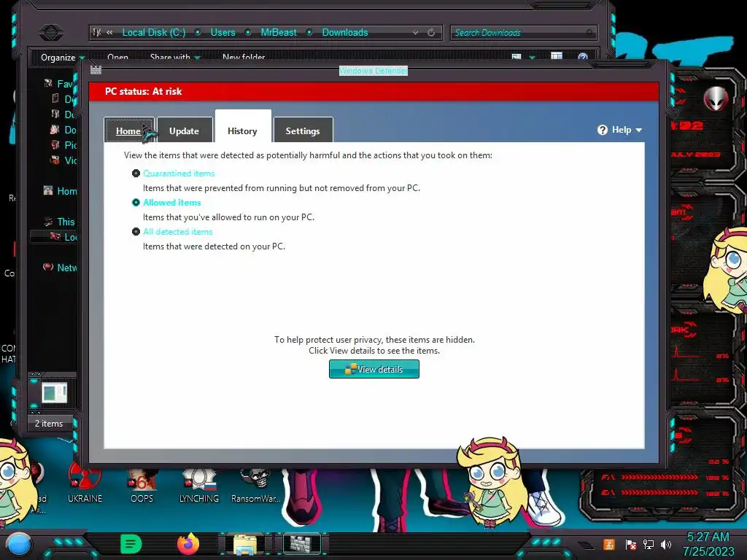Select Favorites in the Explorer navigation pane
Image resolution: width=747 pixels, height=560 pixels.
61,84
